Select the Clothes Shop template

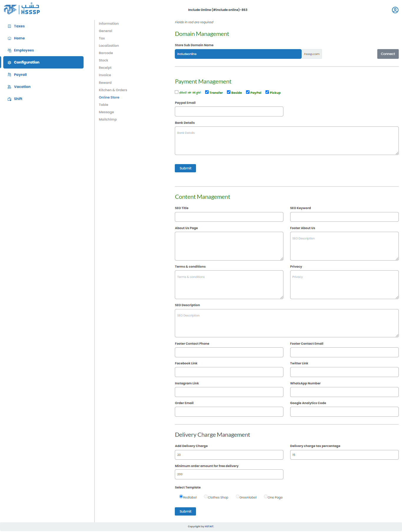[206, 496]
